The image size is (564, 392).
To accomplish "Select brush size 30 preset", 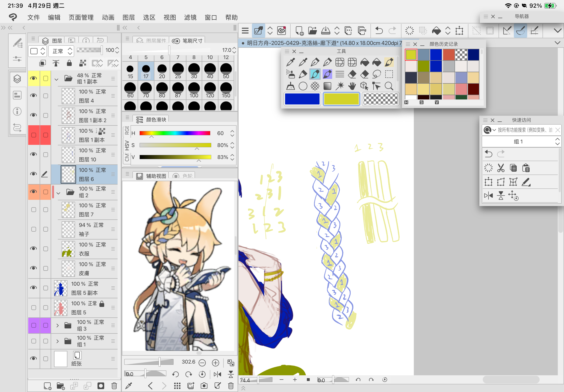I will coord(194,71).
